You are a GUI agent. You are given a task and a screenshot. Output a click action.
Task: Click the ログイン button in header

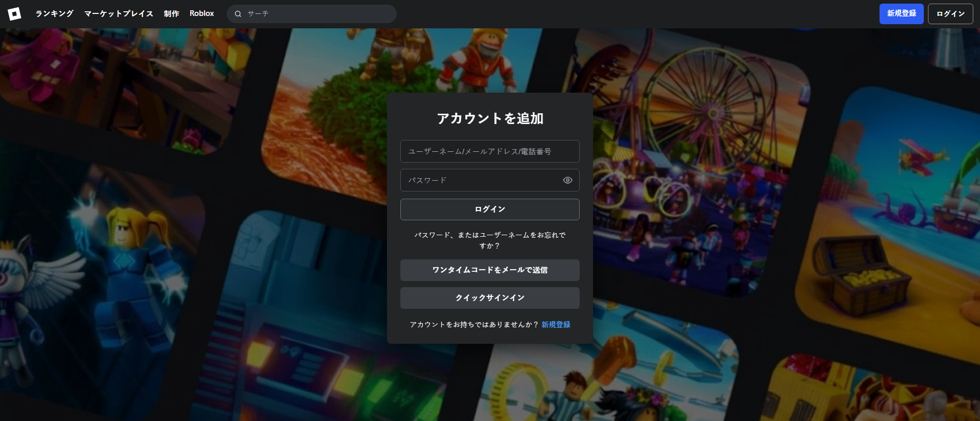click(x=951, y=14)
